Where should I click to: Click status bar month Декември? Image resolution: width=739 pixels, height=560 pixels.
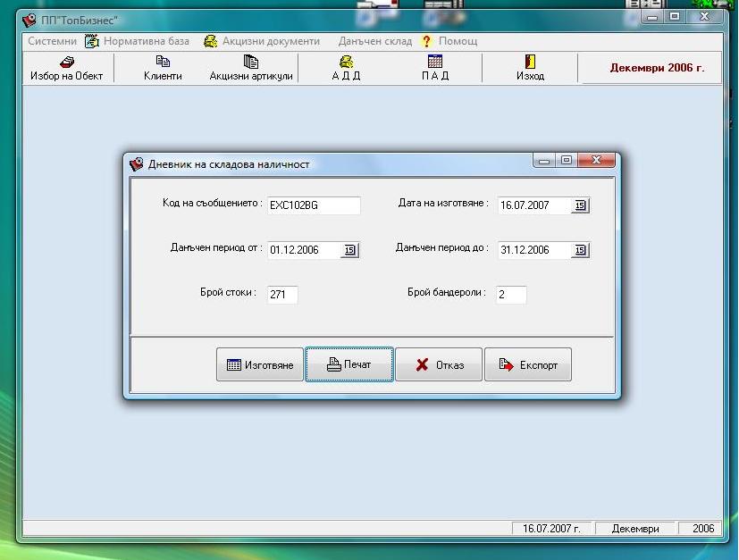point(635,529)
